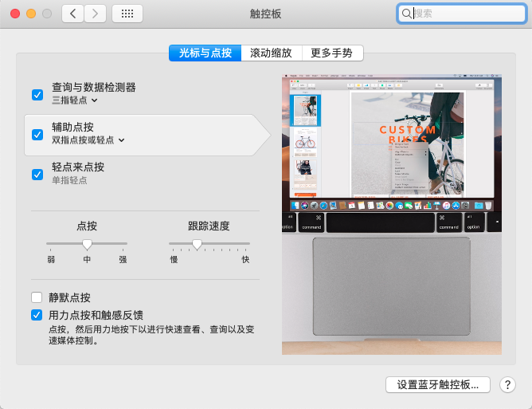Screen dimensions: 532x409
Task: Switch to the 滚动缩放 tab
Action: click(x=271, y=53)
